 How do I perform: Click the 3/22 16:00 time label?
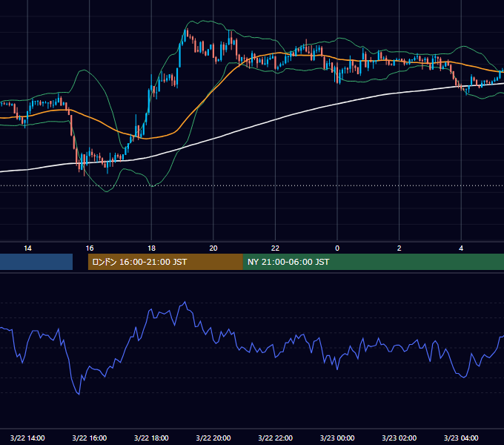[90, 438]
